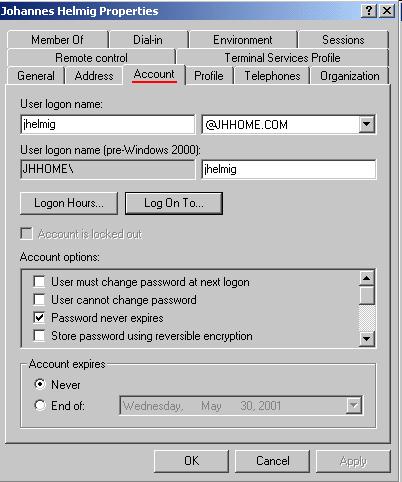The width and height of the screenshot is (402, 482).
Task: Click the Cancel button
Action: [272, 461]
